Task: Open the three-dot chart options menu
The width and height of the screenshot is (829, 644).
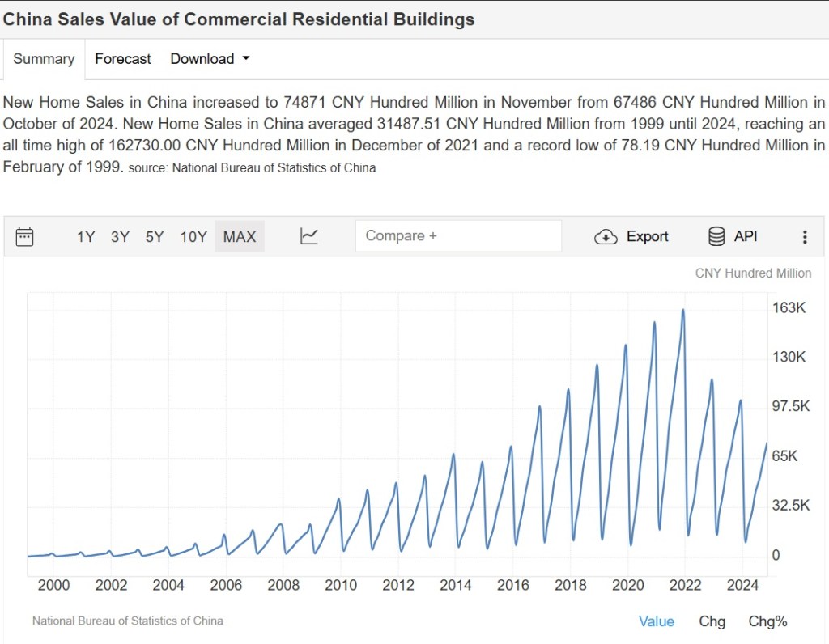Action: tap(804, 236)
